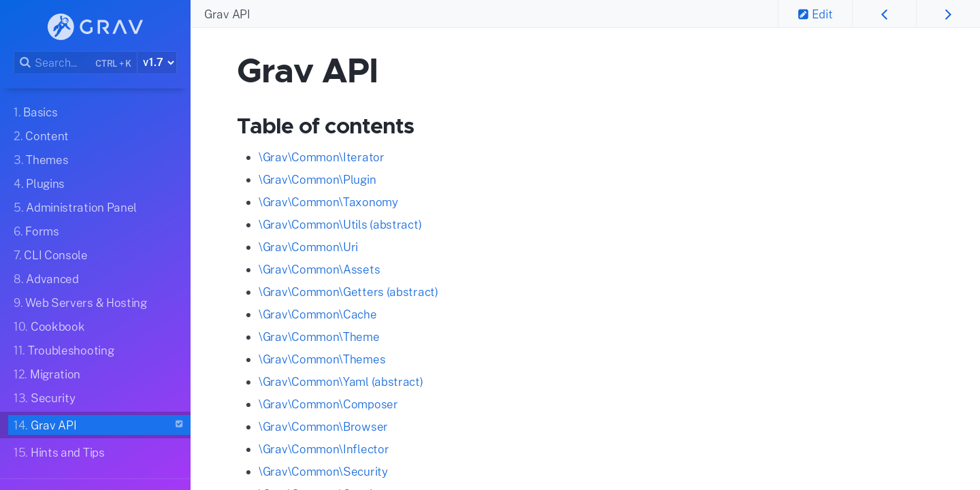Follow the \Grav\Common\Cache link
Viewport: 980px width, 490px height.
point(317,314)
